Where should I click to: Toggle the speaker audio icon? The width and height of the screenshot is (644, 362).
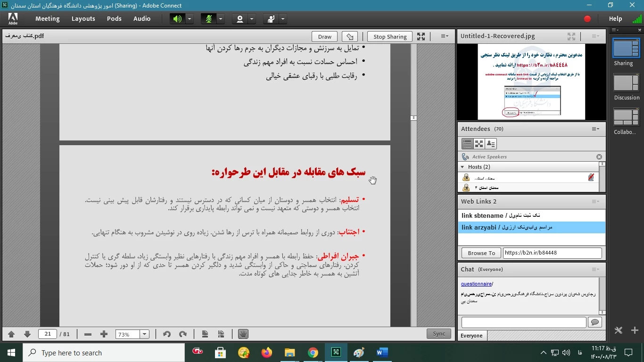pyautogui.click(x=177, y=19)
